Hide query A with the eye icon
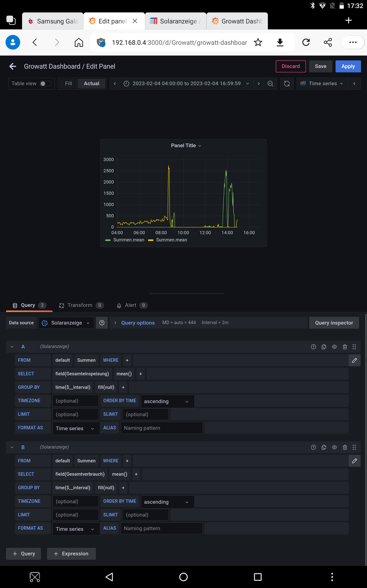This screenshot has width=367, height=588. (x=334, y=347)
